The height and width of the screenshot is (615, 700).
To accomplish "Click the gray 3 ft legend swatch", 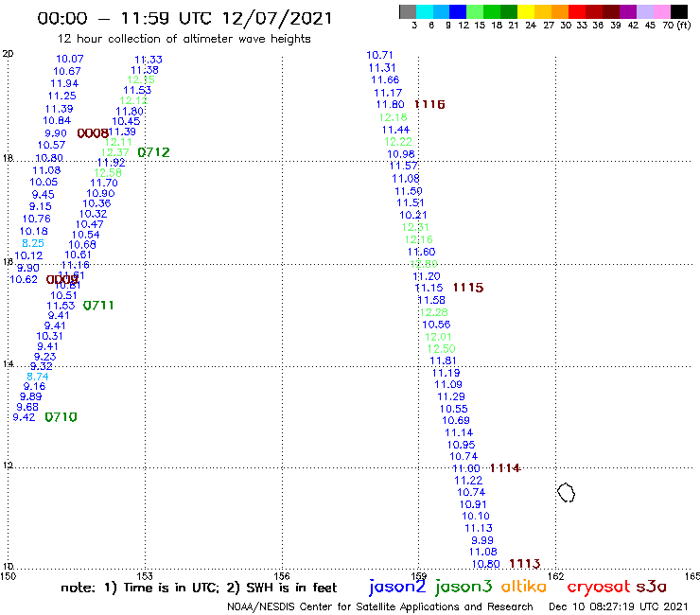I will point(408,11).
